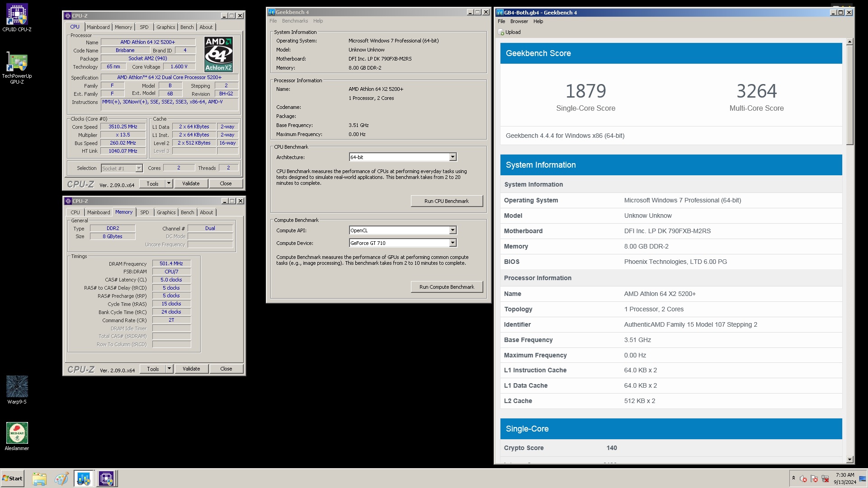The width and height of the screenshot is (868, 488).
Task: Click the Geekbench results scrollbar down arrow
Action: 849,459
